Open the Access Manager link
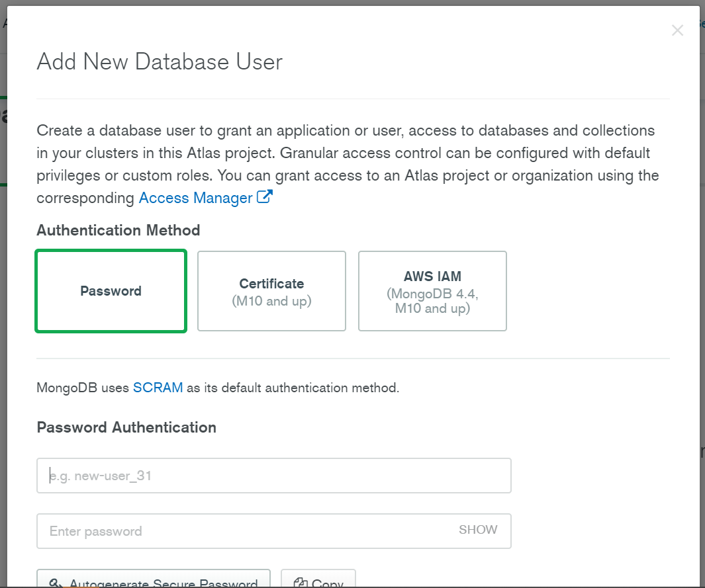 click(x=195, y=198)
